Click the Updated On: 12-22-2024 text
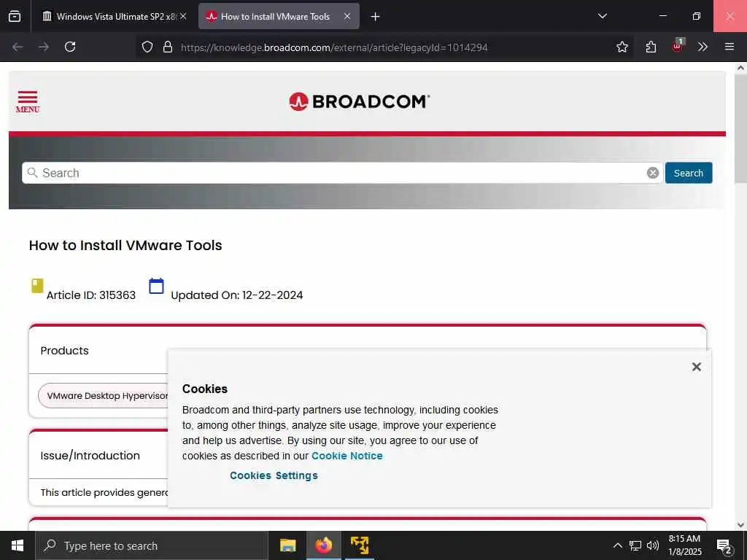The height and width of the screenshot is (560, 747). point(237,295)
